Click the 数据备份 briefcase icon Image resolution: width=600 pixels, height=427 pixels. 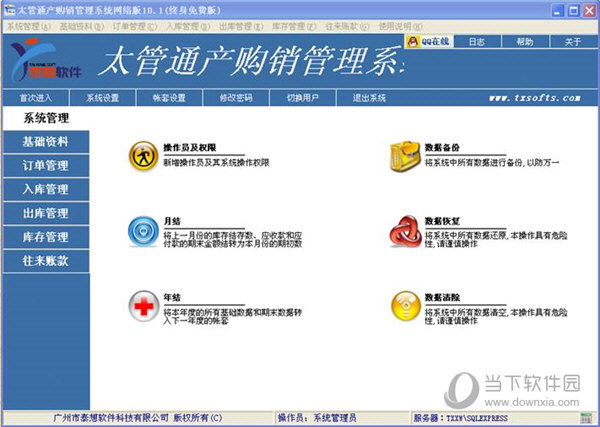[405, 156]
